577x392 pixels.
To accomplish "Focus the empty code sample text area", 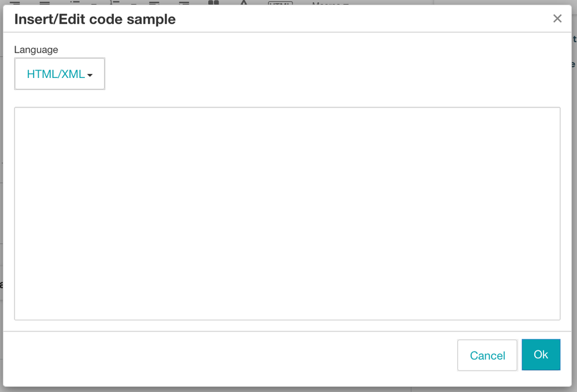I will tap(287, 213).
